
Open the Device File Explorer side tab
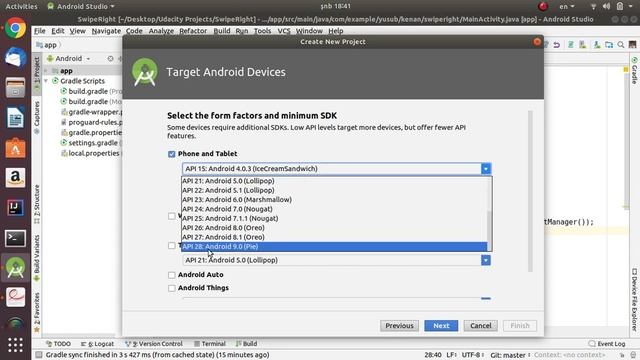click(x=634, y=299)
